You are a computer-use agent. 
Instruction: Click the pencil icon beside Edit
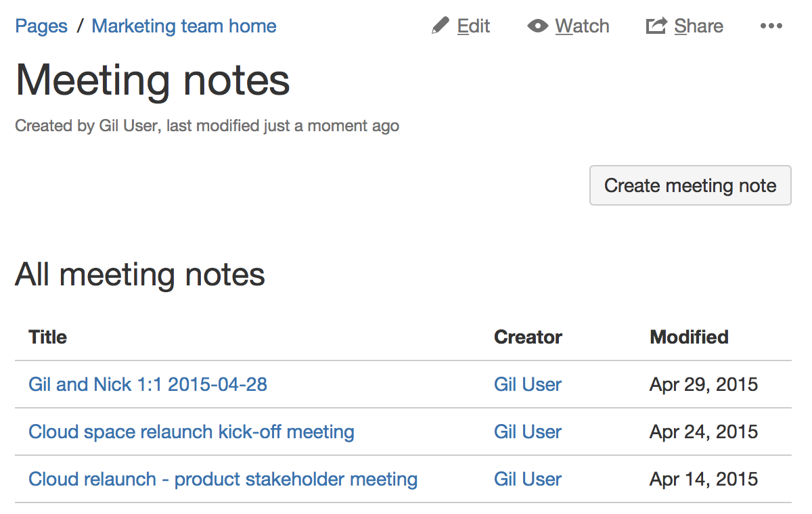(x=441, y=26)
